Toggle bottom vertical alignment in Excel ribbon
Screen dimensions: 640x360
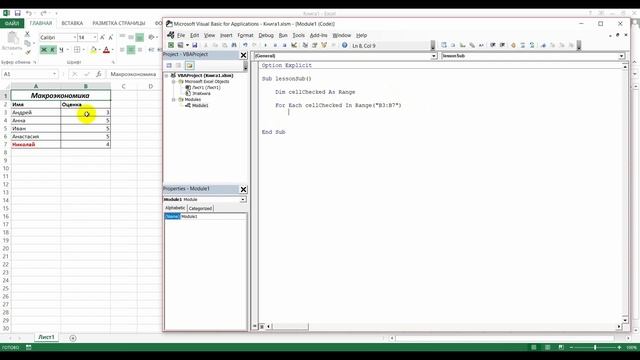coord(140,38)
